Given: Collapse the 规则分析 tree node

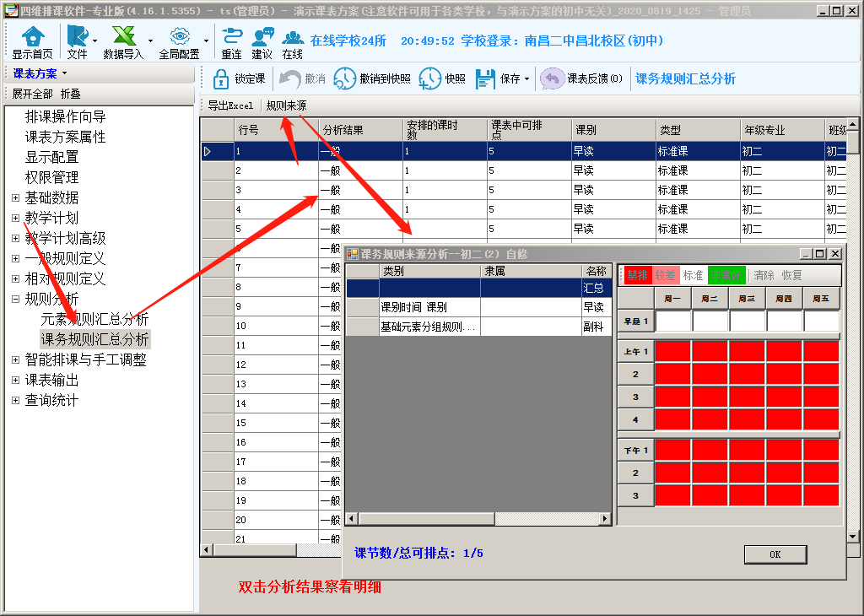Looking at the screenshot, I should click(15, 300).
